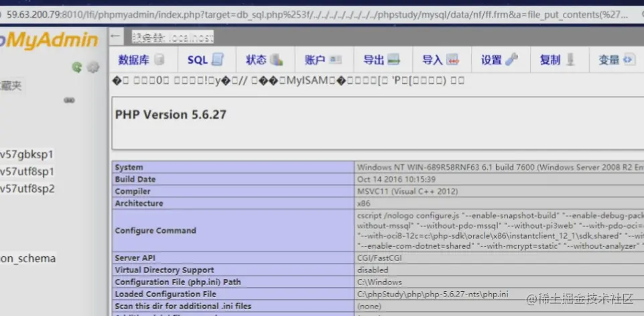Image resolution: width=644 pixels, height=316 pixels.
Task: Click the Compiler value MSVC11
Action: (x=407, y=191)
